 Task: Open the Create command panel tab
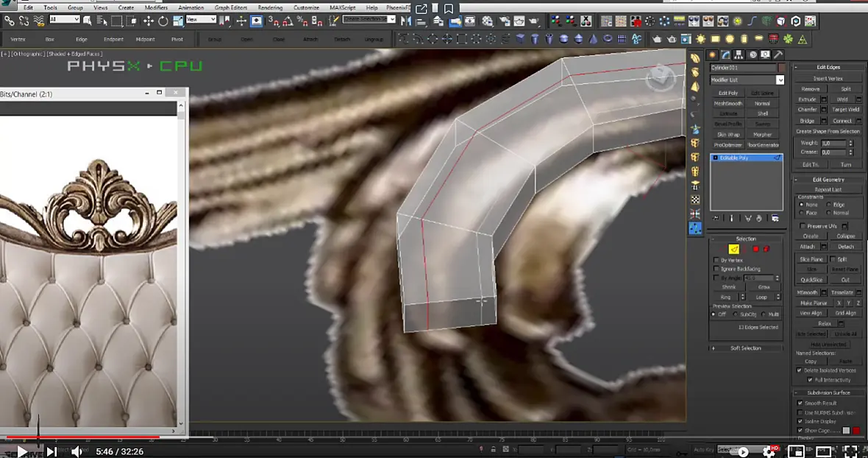(x=713, y=54)
